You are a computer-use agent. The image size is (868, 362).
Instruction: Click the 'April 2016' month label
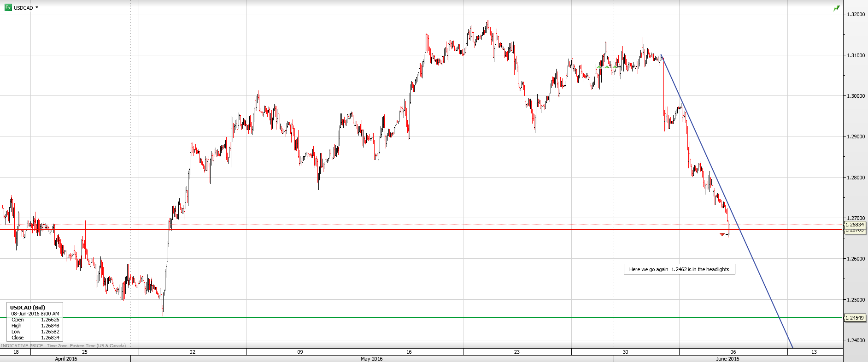pyautogui.click(x=66, y=359)
